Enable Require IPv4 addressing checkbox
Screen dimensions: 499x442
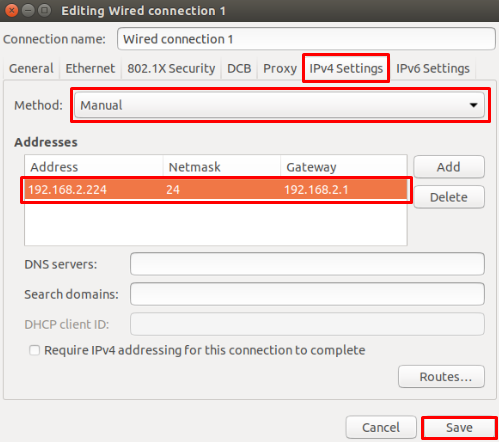[34, 350]
